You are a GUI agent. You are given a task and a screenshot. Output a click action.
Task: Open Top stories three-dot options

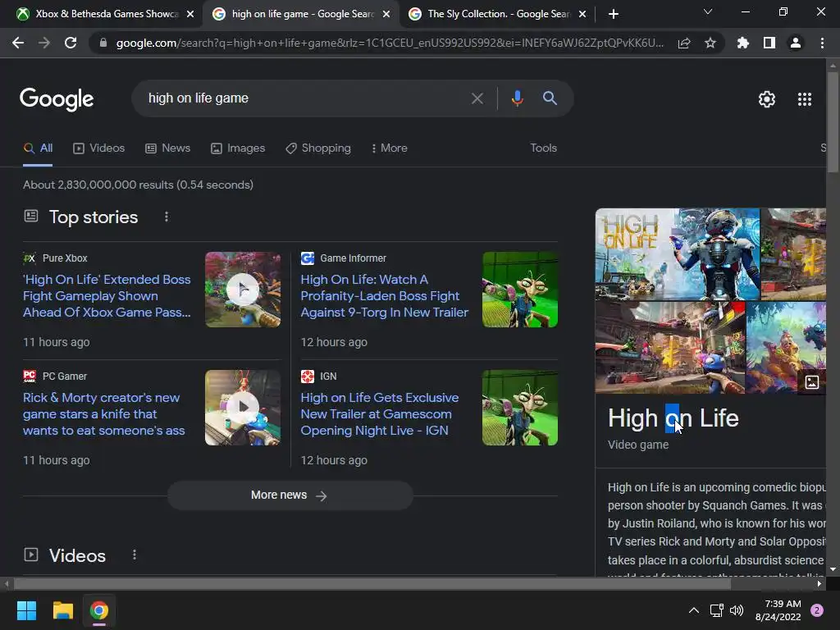pyautogui.click(x=167, y=217)
